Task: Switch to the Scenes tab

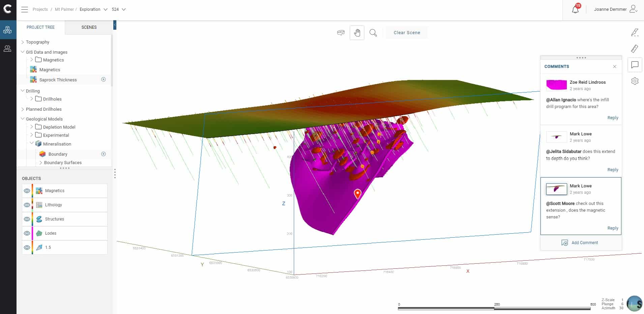Action: pos(89,27)
